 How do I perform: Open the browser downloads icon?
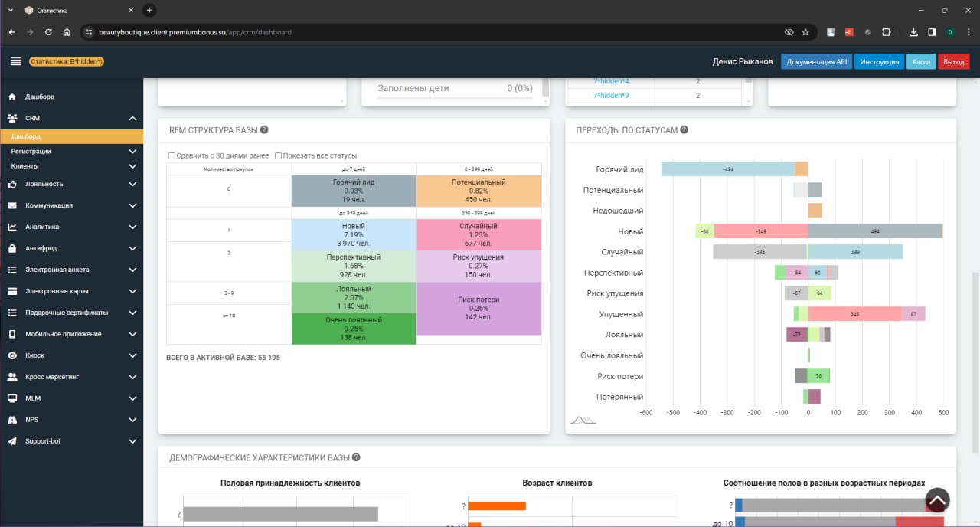tap(913, 32)
